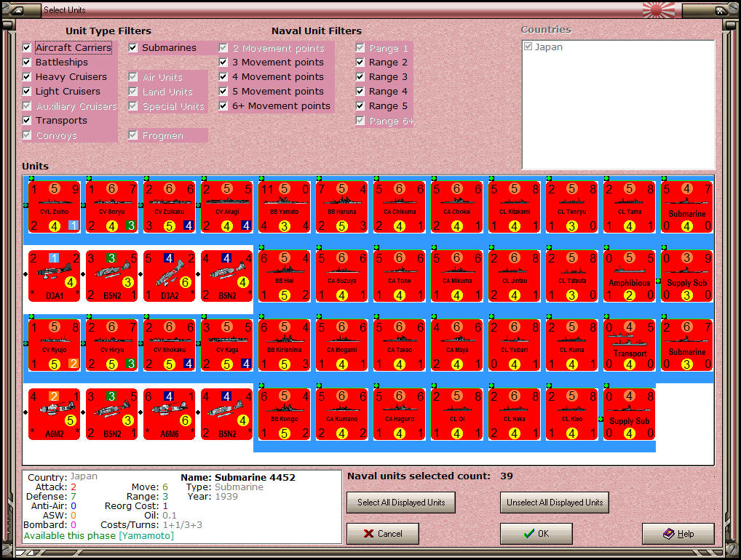Screen dimensions: 741x560
Task: Click the Japanese rising sun flag icon
Action: pyautogui.click(x=659, y=10)
